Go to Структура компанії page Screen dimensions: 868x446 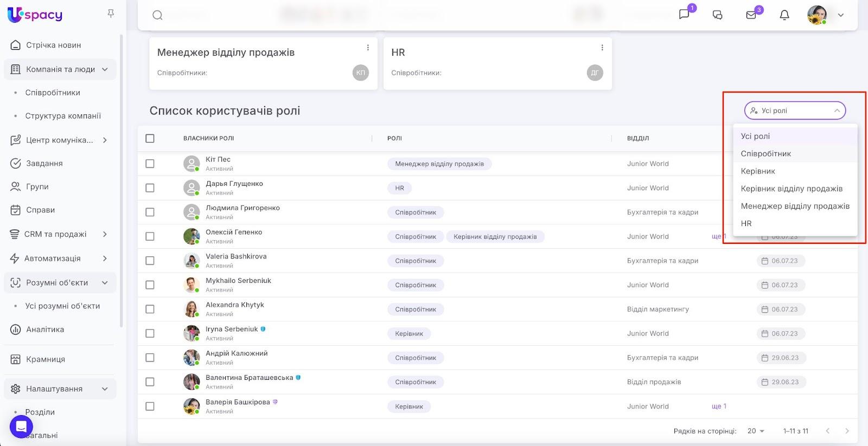63,116
